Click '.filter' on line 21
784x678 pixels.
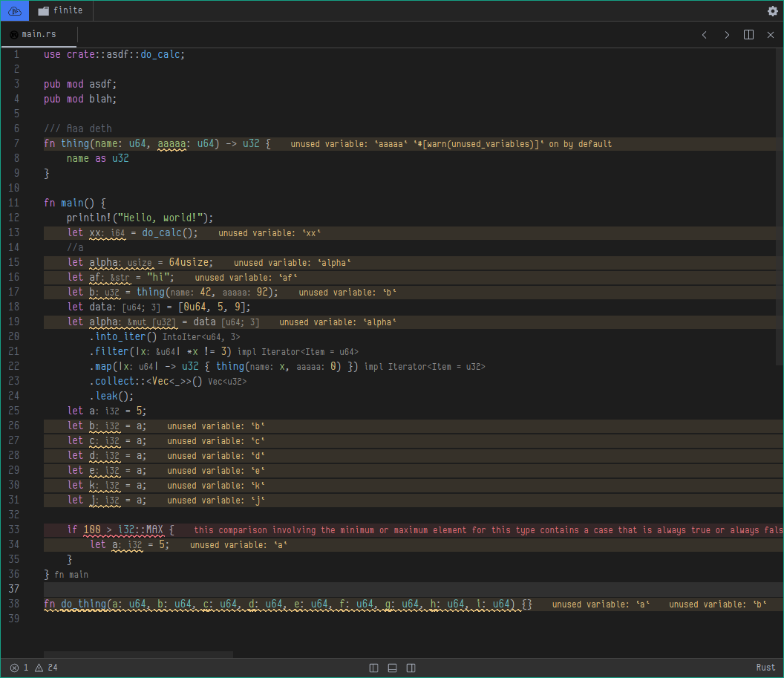[109, 351]
